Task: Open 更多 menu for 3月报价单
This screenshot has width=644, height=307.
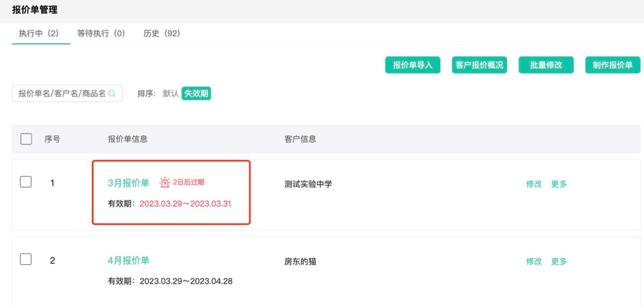Action: coord(559,184)
